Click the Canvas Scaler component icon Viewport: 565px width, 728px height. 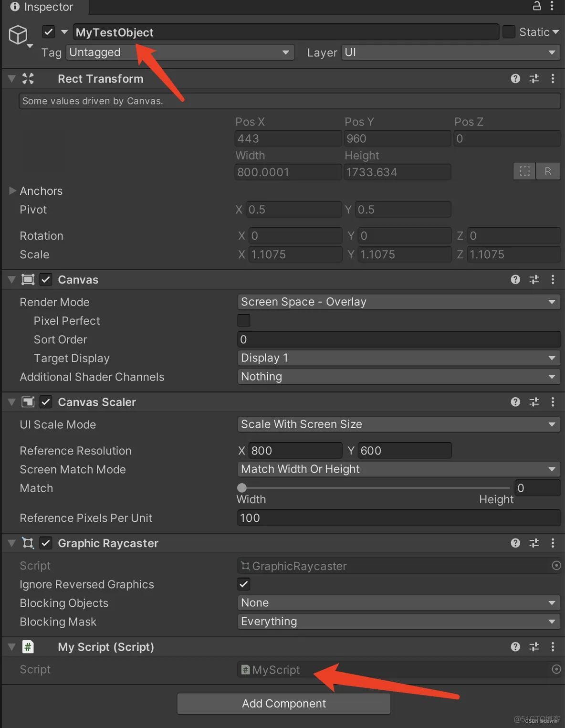[x=28, y=402]
